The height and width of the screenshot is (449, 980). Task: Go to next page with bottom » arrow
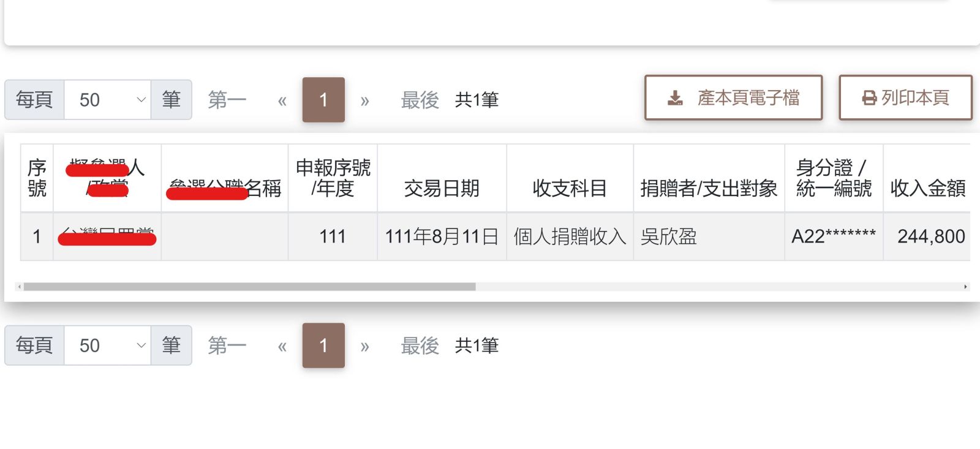click(365, 346)
